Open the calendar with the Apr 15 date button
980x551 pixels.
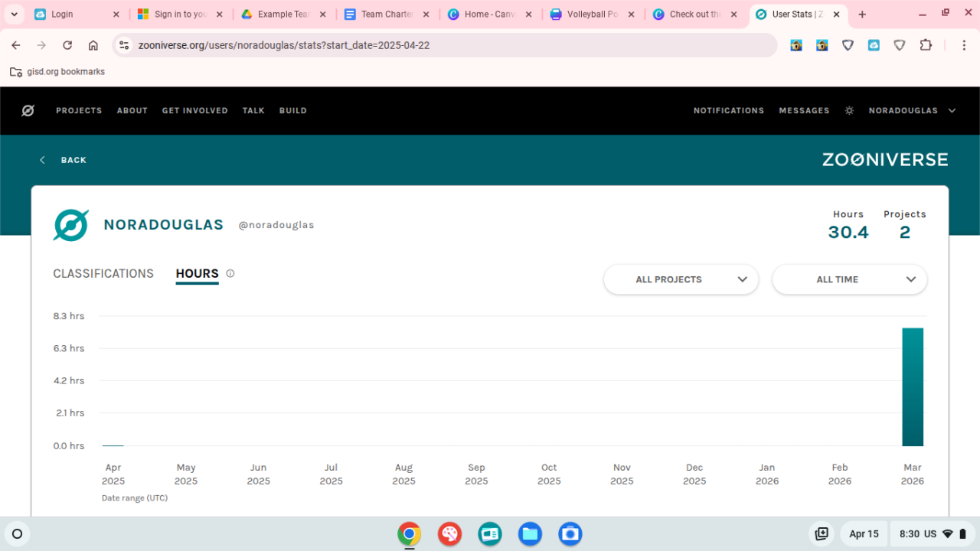864,534
